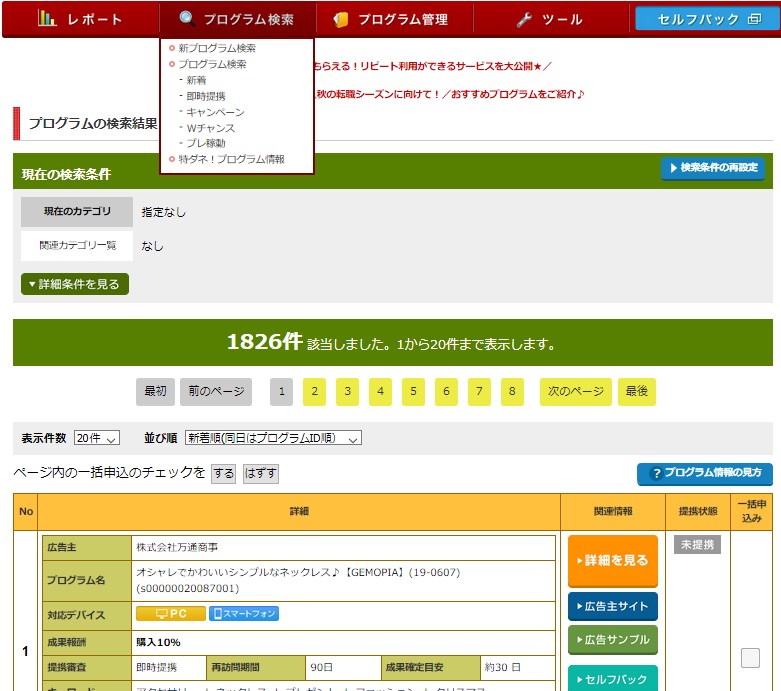
Task: Expand 詳細条件を見る section
Action: click(75, 284)
